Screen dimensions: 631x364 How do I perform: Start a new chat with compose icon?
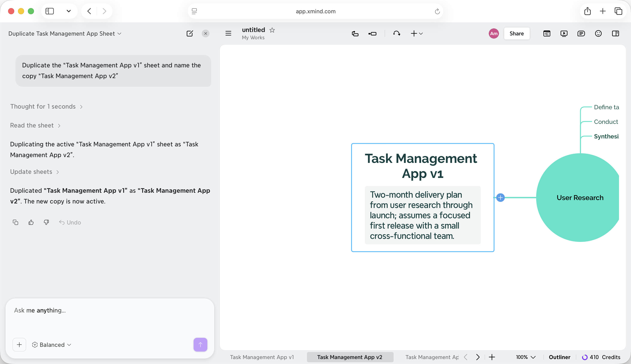[x=190, y=33]
